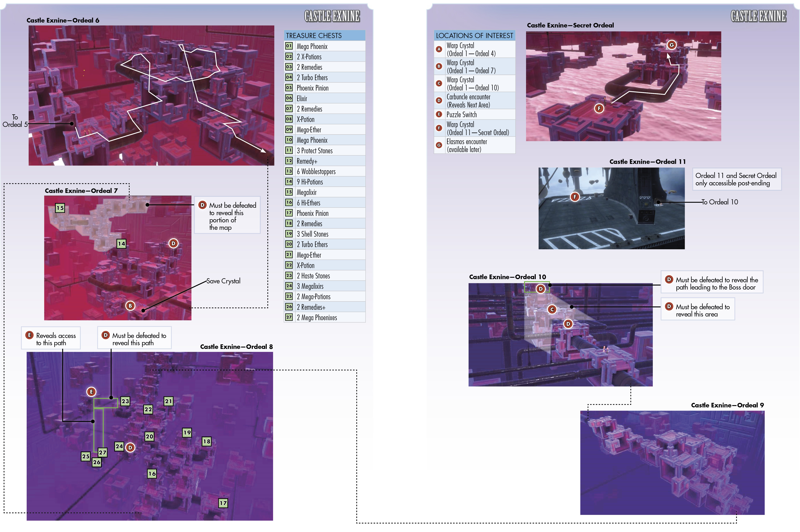800x532 pixels.
Task: Select "2 X-Potions" in the Treasure Chests list
Action: pyautogui.click(x=325, y=57)
